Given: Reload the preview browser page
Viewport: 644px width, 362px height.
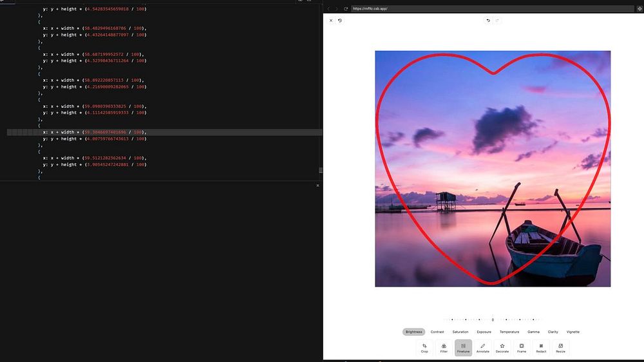Looking at the screenshot, I should pyautogui.click(x=346, y=8).
